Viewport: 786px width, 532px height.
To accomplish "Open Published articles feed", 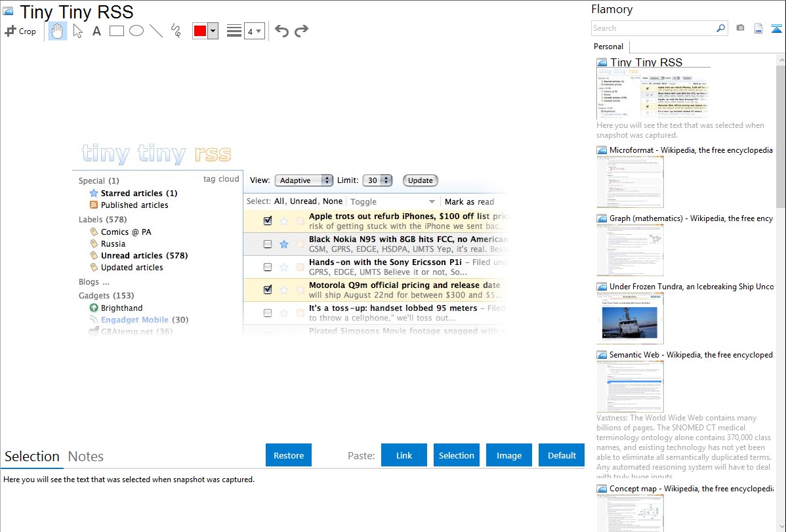I will tap(134, 205).
